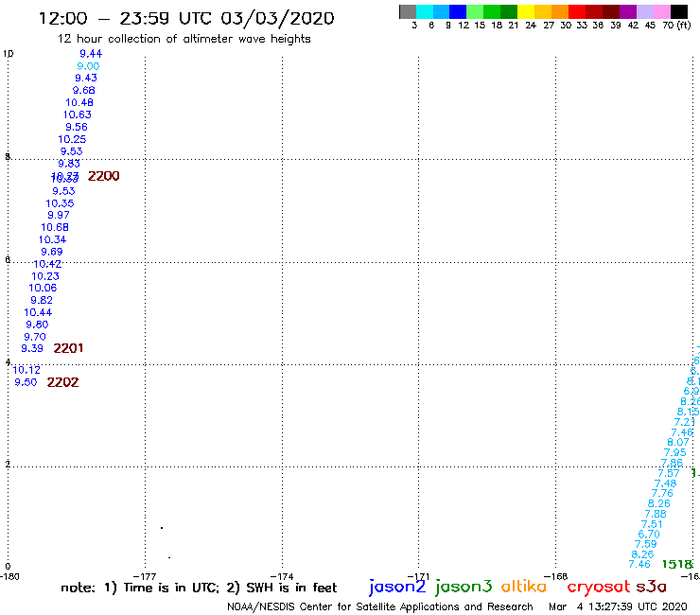Click the jason2 satellite legend label
Viewport: 700px width, 615px height.
coord(397,587)
